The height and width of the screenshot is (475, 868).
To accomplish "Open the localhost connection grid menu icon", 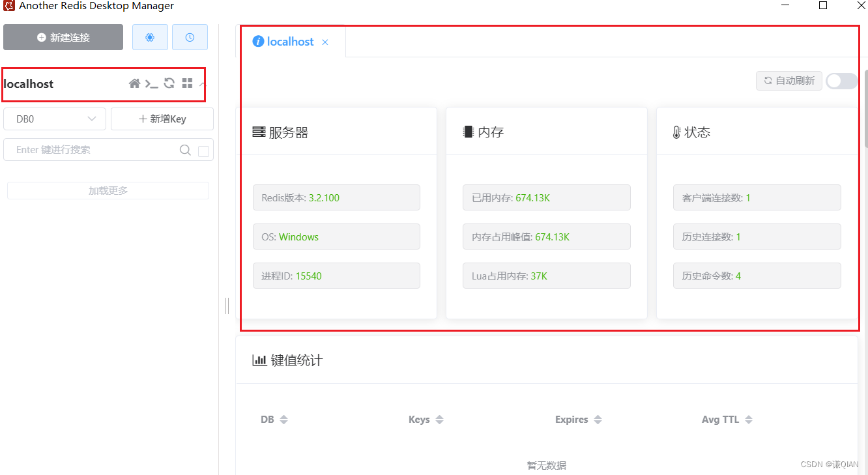I will click(187, 83).
